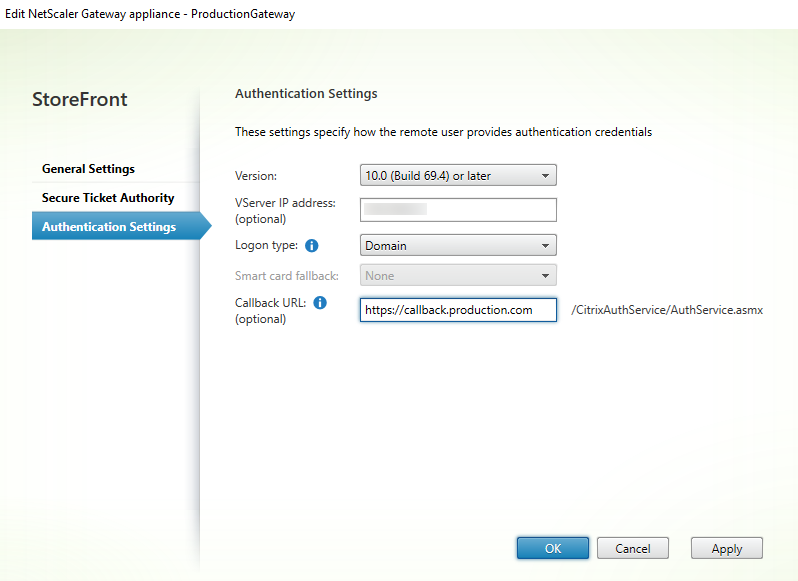
Task: Expand the Smart card fallback dropdown
Action: pos(457,275)
